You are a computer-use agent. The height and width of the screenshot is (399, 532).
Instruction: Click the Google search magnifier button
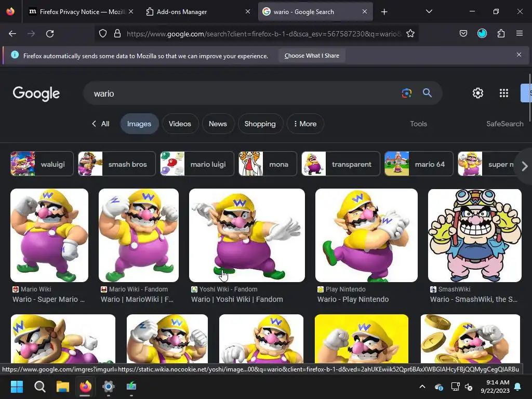[427, 93]
